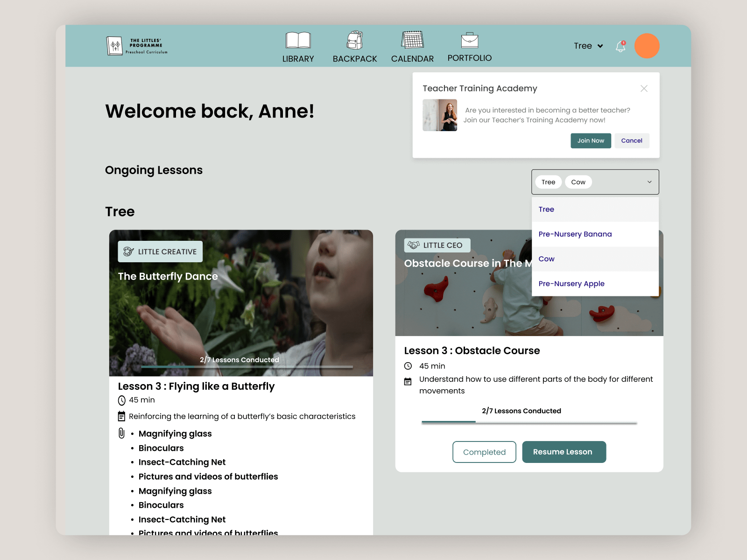Image resolution: width=747 pixels, height=560 pixels.
Task: Close the Teacher Training Academy popup
Action: [644, 88]
